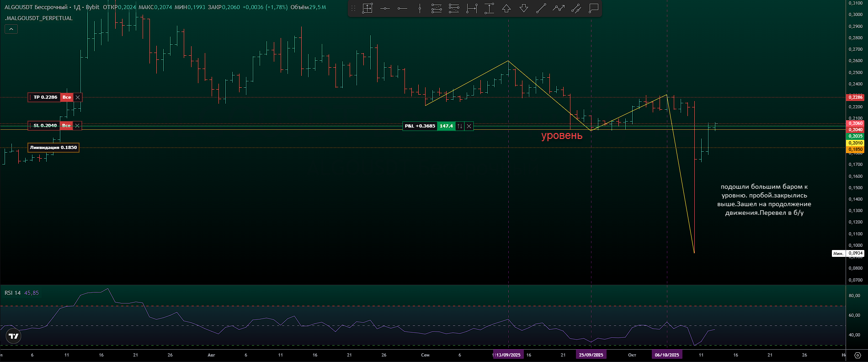The width and height of the screenshot is (868, 362).
Task: Select the arrow down marker tool
Action: [524, 8]
